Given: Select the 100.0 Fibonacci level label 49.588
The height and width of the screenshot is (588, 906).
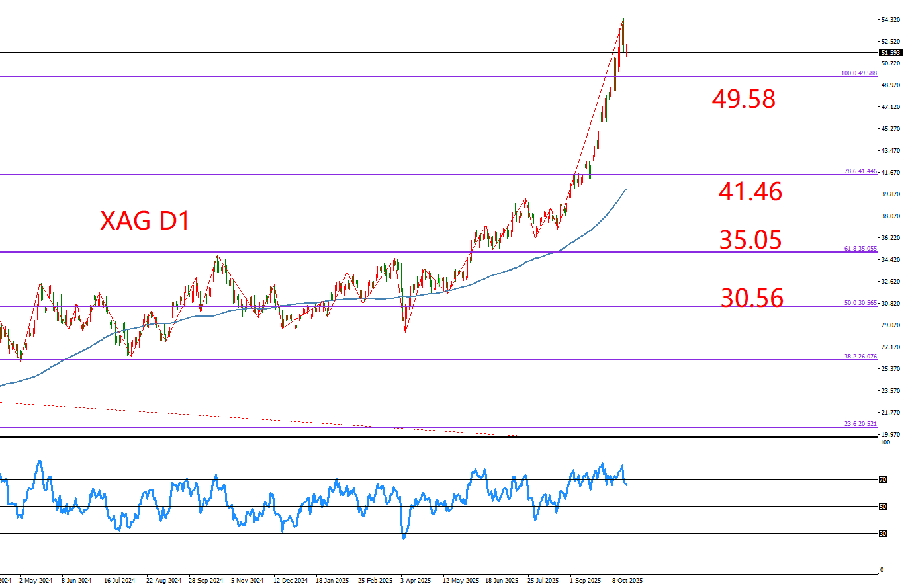Looking at the screenshot, I should point(858,73).
